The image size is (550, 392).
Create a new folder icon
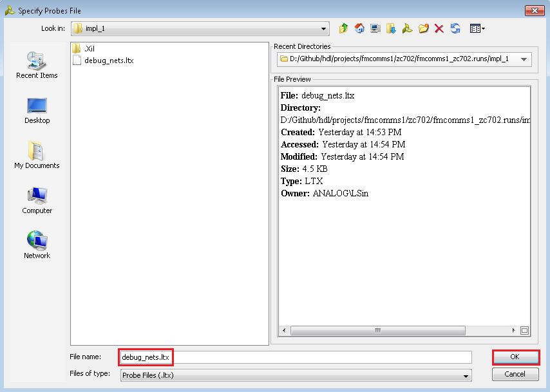click(x=423, y=28)
